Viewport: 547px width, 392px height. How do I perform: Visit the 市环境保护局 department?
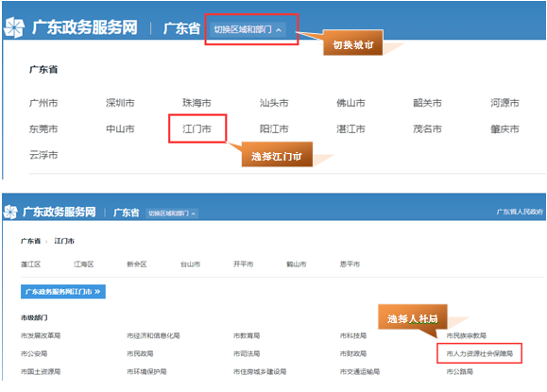point(146,372)
